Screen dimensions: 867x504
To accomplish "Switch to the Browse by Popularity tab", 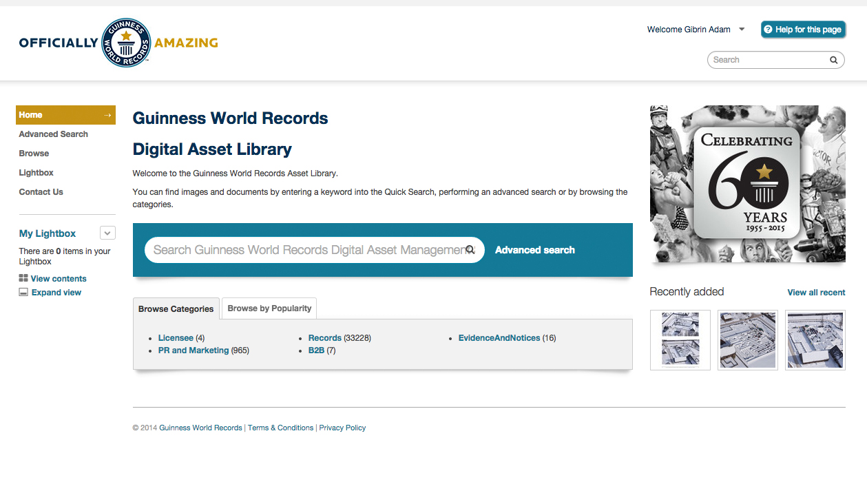I will click(269, 308).
